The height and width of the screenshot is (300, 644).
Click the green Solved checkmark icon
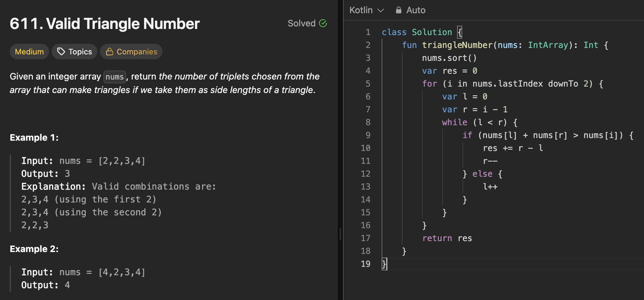(x=323, y=23)
